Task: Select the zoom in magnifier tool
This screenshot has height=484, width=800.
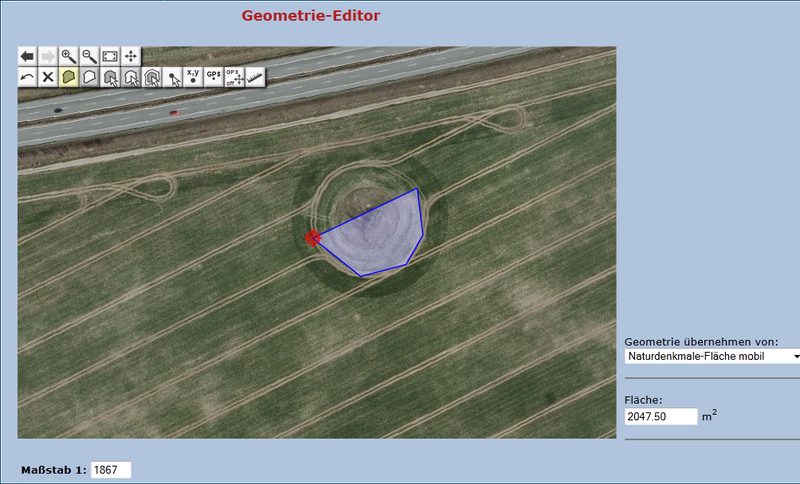Action: click(x=69, y=56)
